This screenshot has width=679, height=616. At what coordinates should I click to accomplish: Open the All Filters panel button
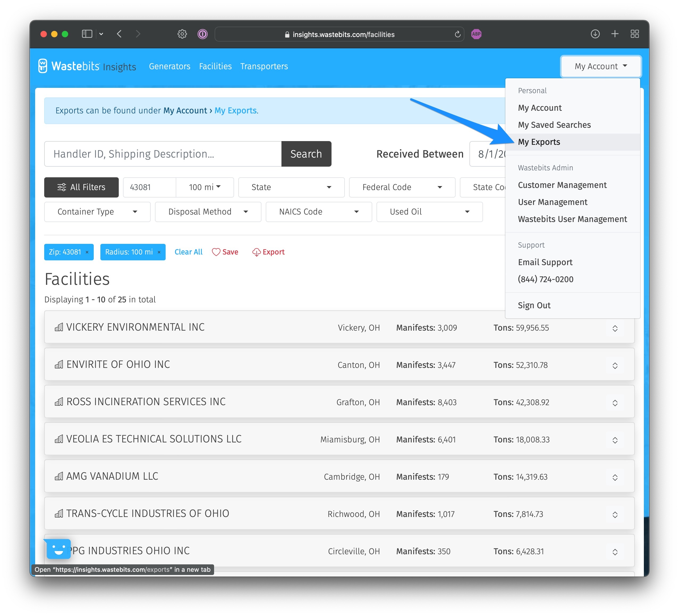tap(81, 187)
